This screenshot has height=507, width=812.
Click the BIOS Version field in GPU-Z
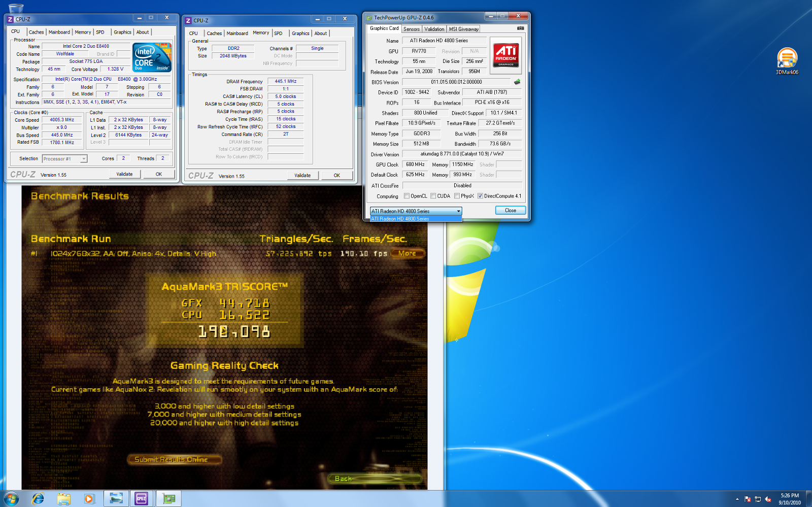tap(456, 82)
